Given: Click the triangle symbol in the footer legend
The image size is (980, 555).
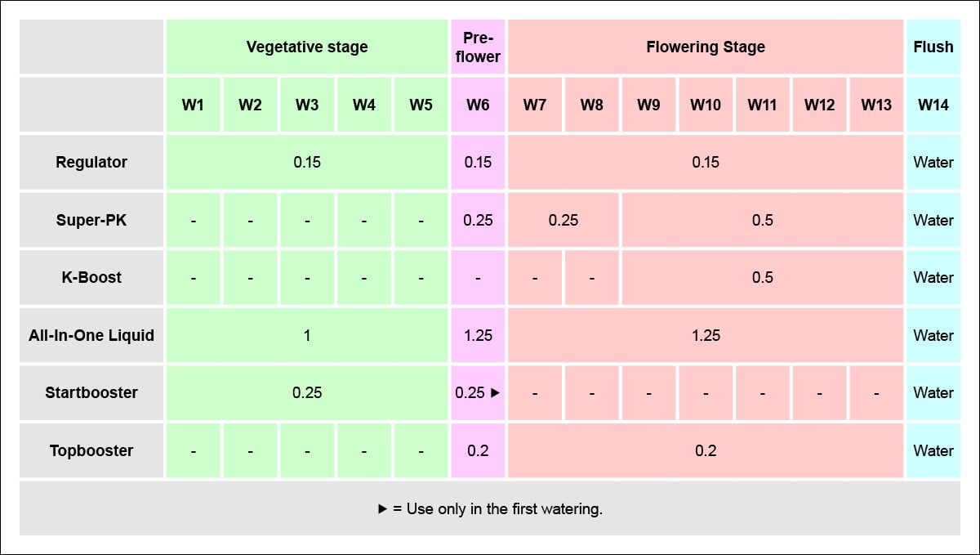Looking at the screenshot, I should 381,509.
